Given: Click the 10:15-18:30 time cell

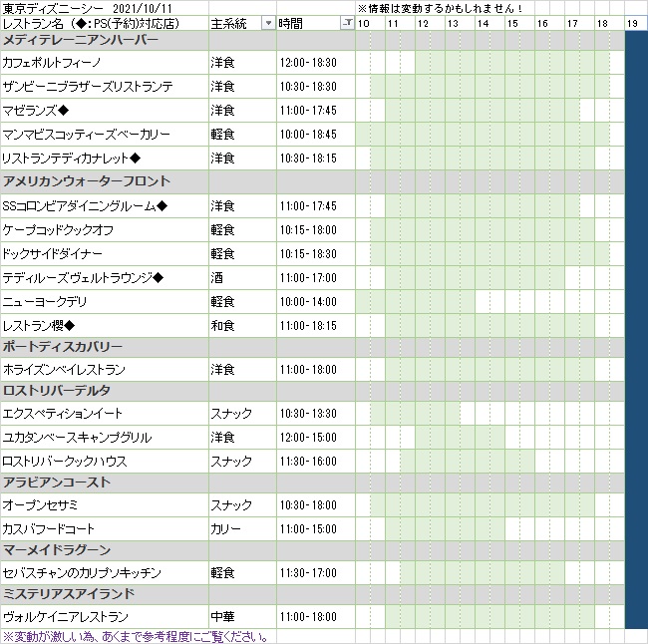Looking at the screenshot, I should (x=316, y=254).
